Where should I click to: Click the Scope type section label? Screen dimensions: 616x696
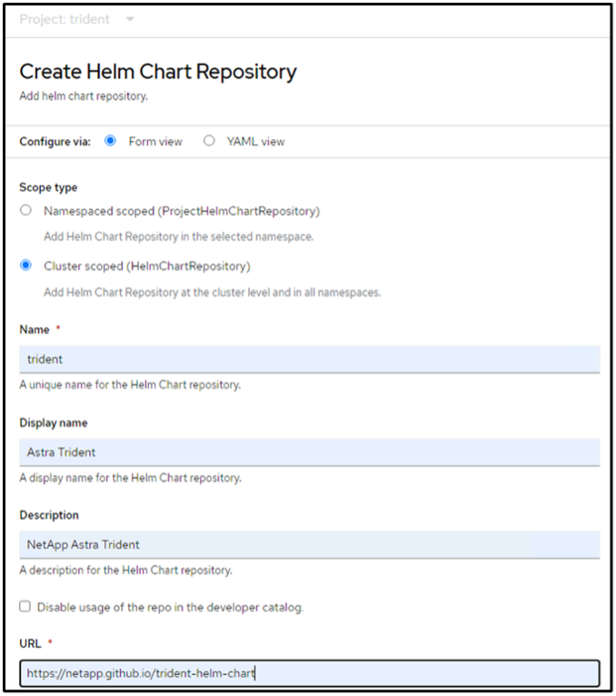point(48,187)
